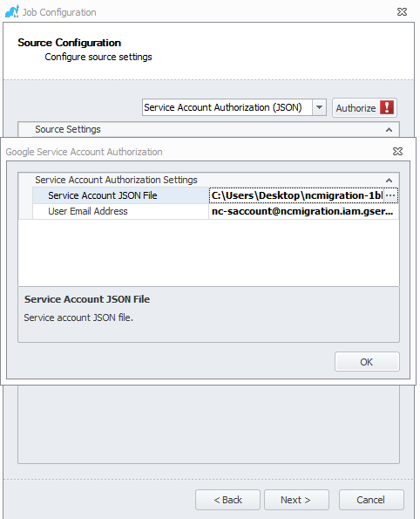Screen dimensions: 420x519
Task: Click the Source Settings header label
Action: click(x=68, y=129)
